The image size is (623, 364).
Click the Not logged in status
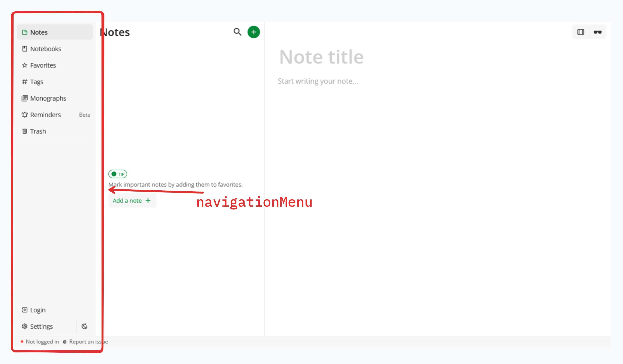click(42, 341)
